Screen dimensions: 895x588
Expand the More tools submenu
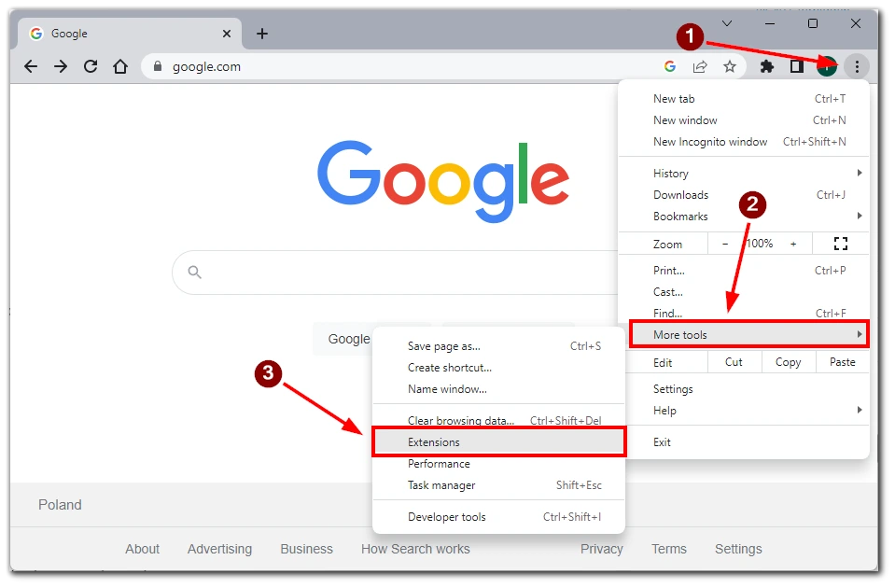tap(748, 334)
